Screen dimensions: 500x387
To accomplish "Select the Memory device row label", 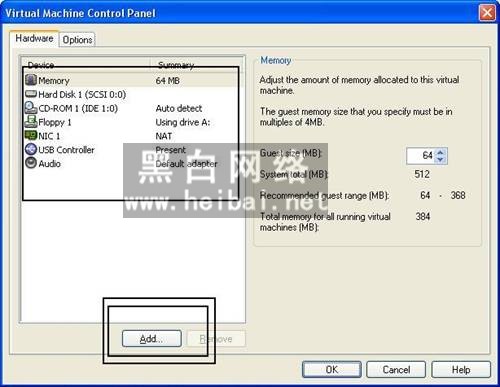I will (54, 81).
